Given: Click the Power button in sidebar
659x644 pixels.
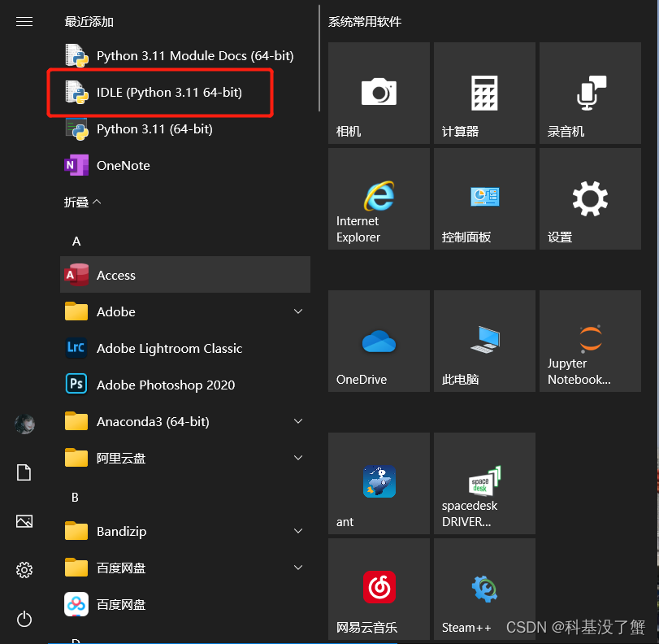Looking at the screenshot, I should click(x=24, y=619).
